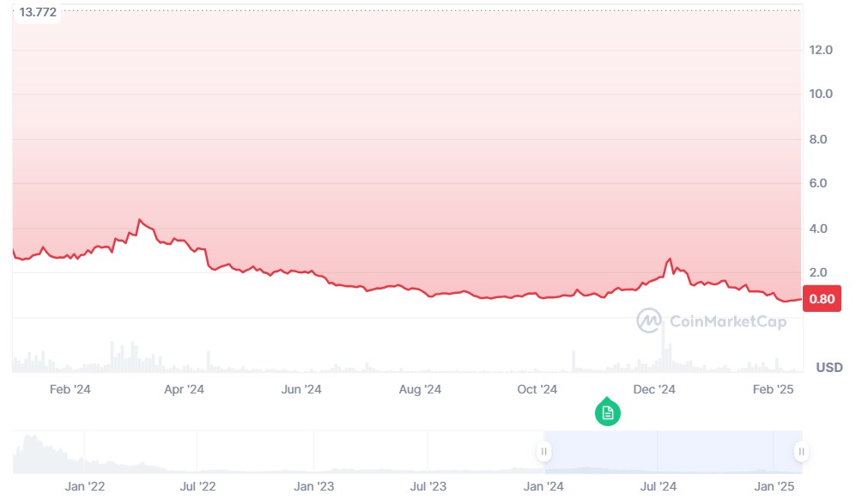Screen dimensions: 868x500
Task: Click the Oct '24 x-axis label
Action: (x=537, y=389)
